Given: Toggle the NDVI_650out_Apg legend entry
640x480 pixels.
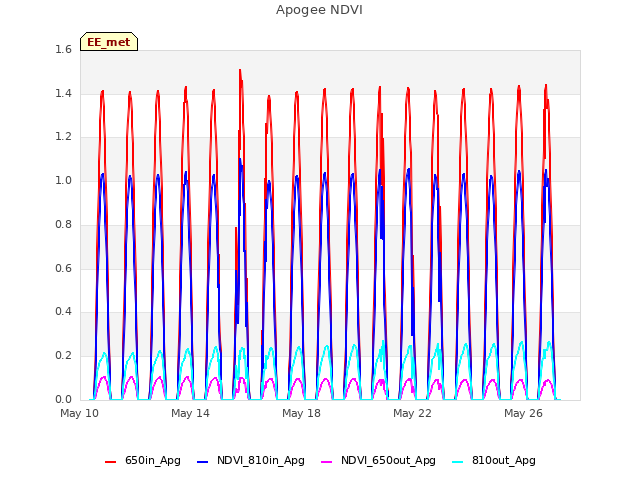Looking at the screenshot, I should (x=378, y=461).
